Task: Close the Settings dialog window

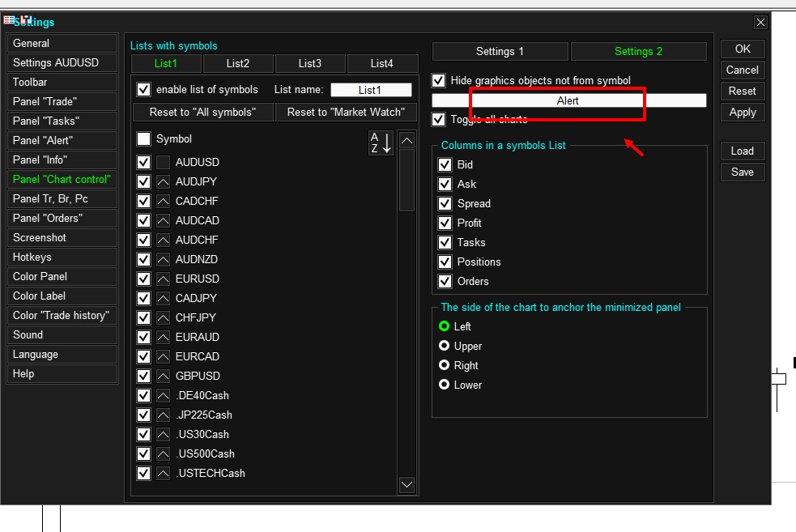Action: click(x=760, y=23)
